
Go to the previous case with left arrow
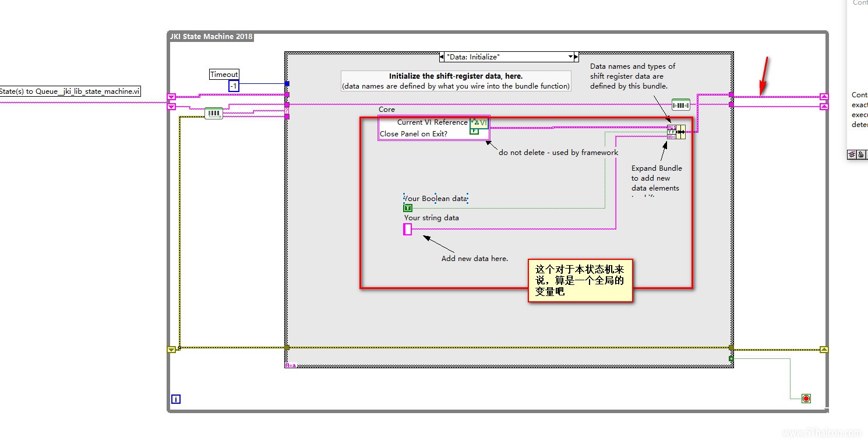point(442,57)
